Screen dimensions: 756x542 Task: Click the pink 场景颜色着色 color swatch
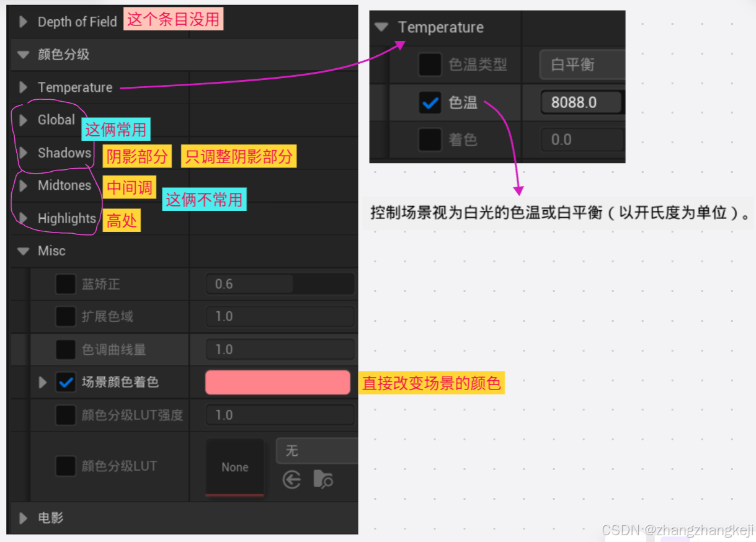[277, 382]
